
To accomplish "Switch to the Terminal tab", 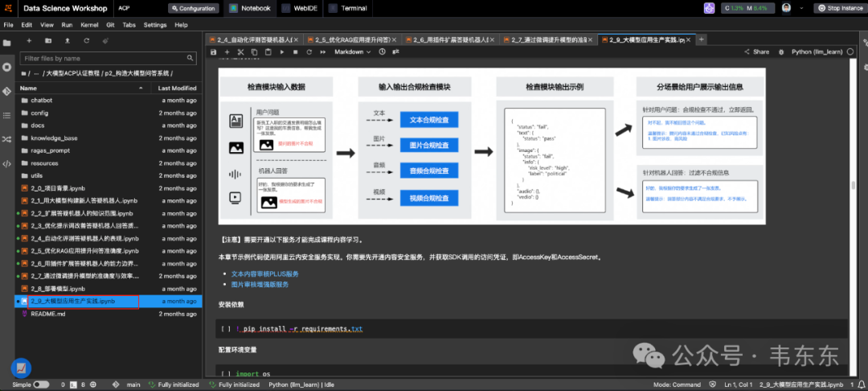I will point(348,8).
